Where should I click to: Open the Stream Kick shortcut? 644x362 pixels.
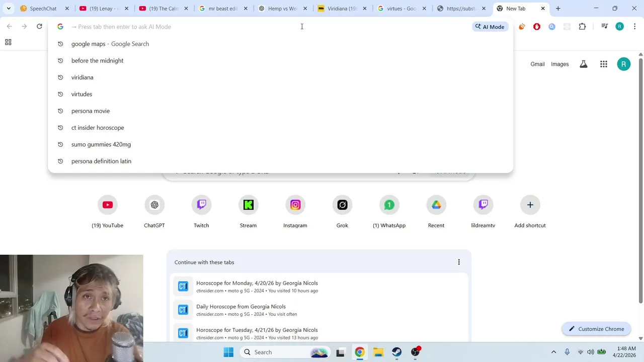coord(248,211)
